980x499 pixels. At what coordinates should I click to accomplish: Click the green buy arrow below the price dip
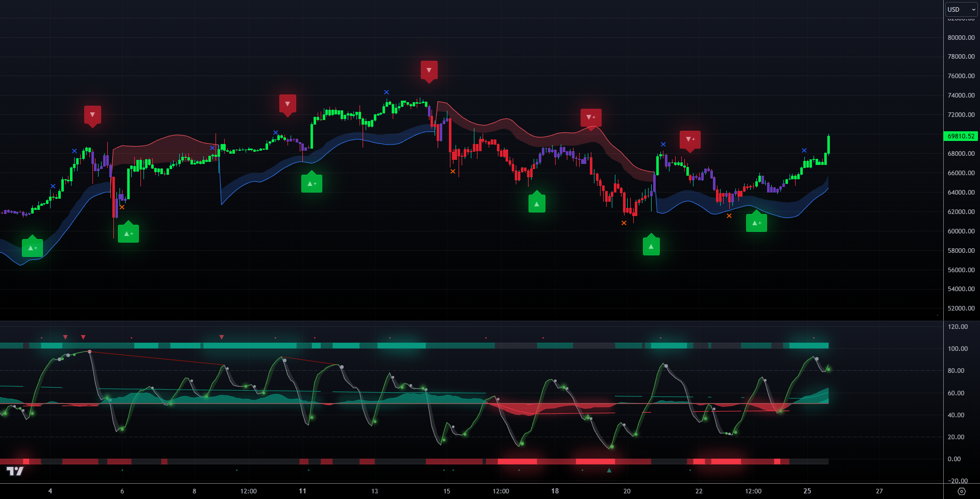tap(651, 245)
